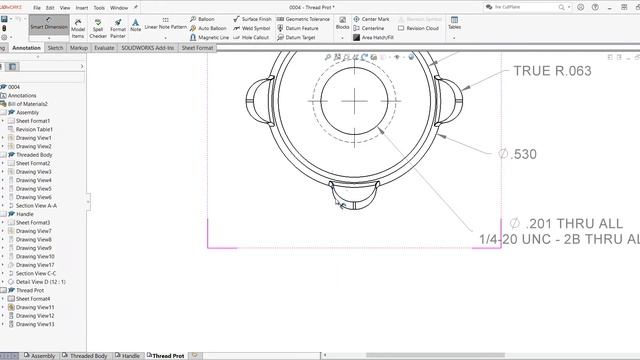Insert a Magnetic Line
The width and height of the screenshot is (640, 360).
209,38
